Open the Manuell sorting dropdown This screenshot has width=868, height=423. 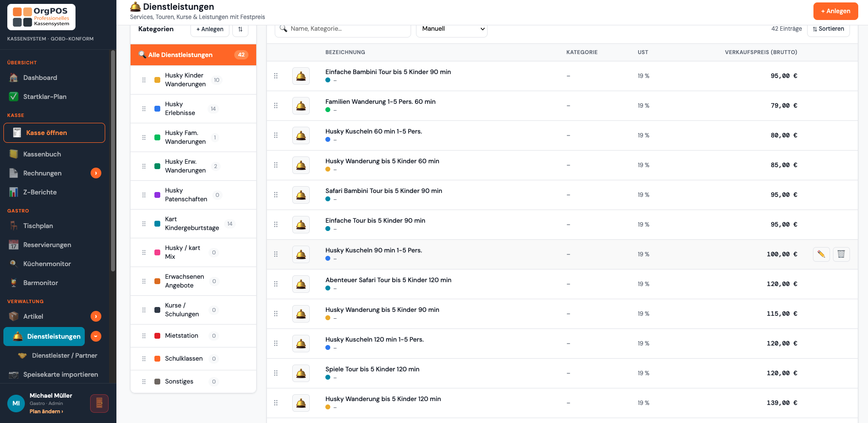point(452,29)
